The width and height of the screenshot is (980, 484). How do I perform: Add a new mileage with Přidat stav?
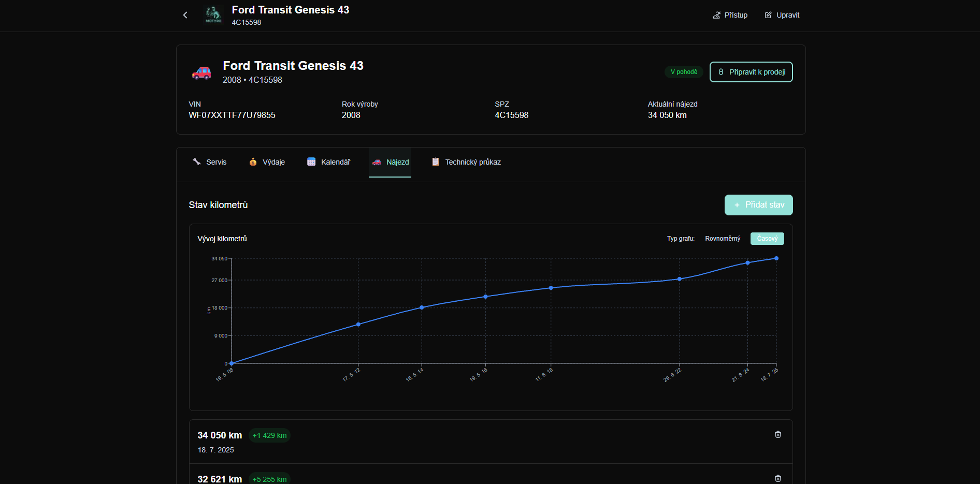759,205
